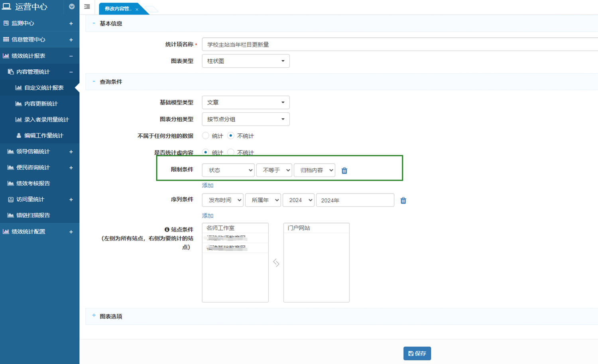Collapse 绩效统计报表 with its minus icon
The height and width of the screenshot is (364, 598).
tap(71, 56)
